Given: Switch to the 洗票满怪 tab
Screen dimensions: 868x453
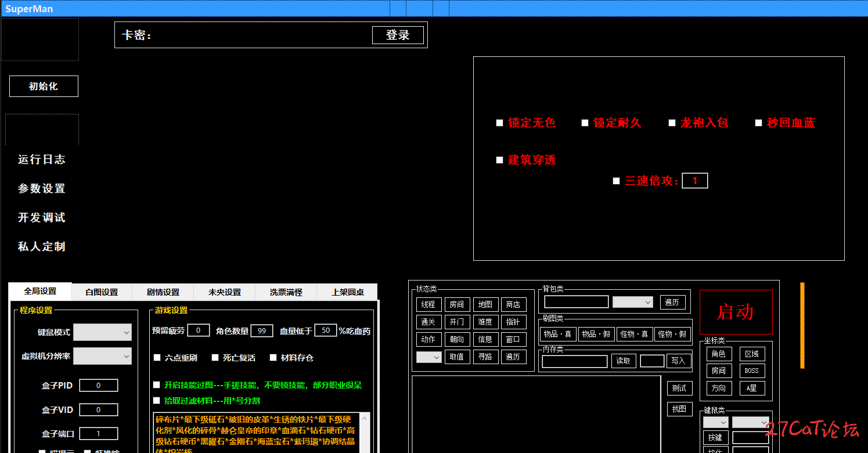Looking at the screenshot, I should click(x=286, y=292).
